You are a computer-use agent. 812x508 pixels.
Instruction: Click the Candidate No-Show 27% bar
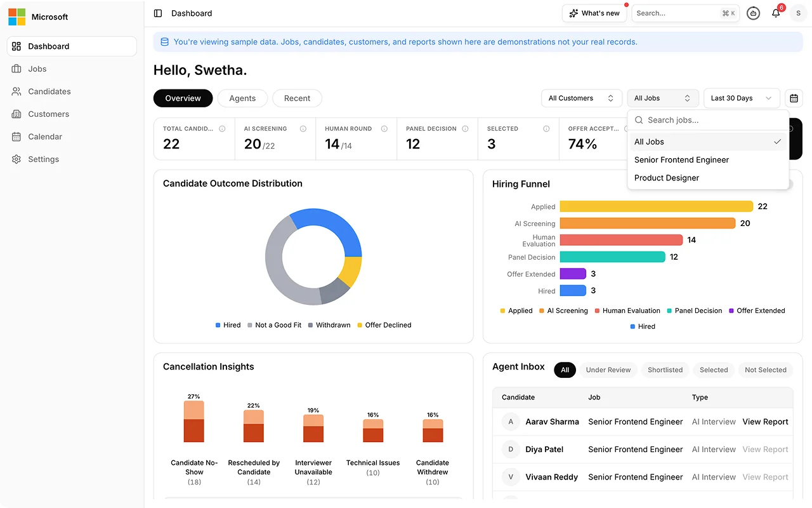pyautogui.click(x=194, y=422)
